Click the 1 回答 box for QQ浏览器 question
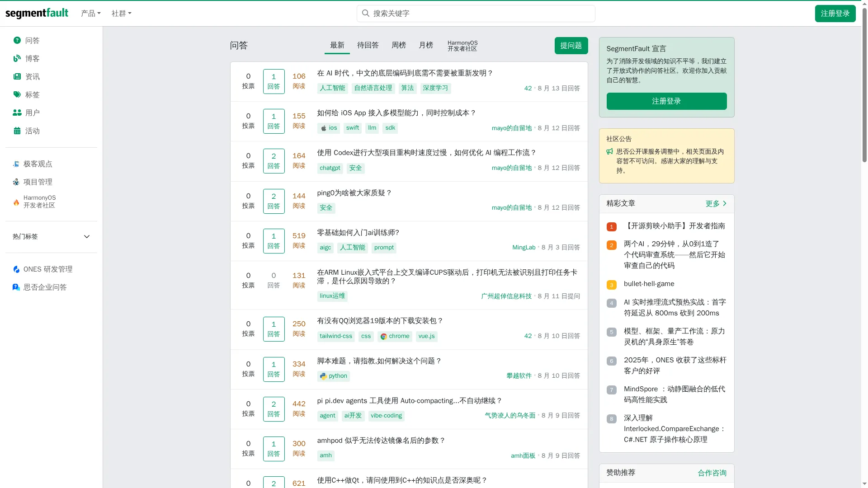This screenshot has height=488, width=868. click(x=274, y=329)
